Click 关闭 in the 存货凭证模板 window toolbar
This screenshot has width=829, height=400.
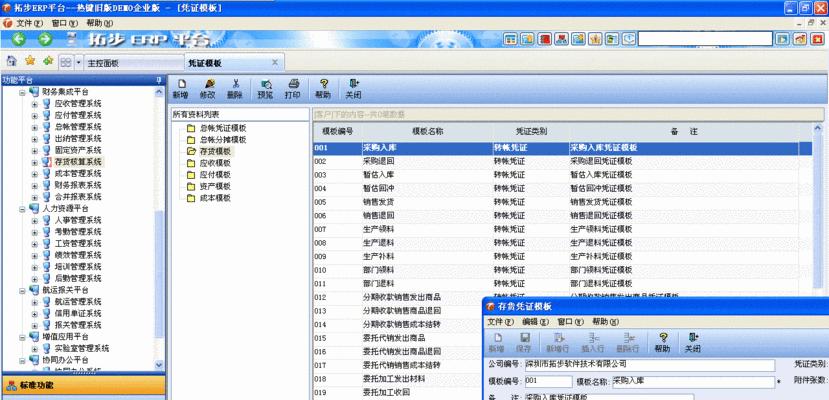(693, 343)
